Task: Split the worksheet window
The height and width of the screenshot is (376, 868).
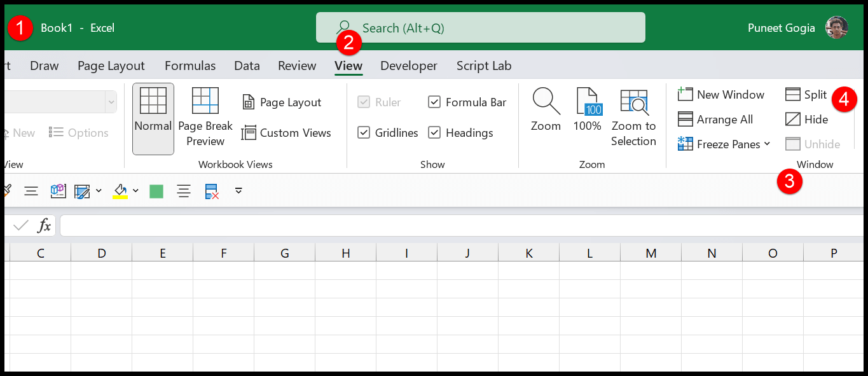Action: [x=805, y=94]
